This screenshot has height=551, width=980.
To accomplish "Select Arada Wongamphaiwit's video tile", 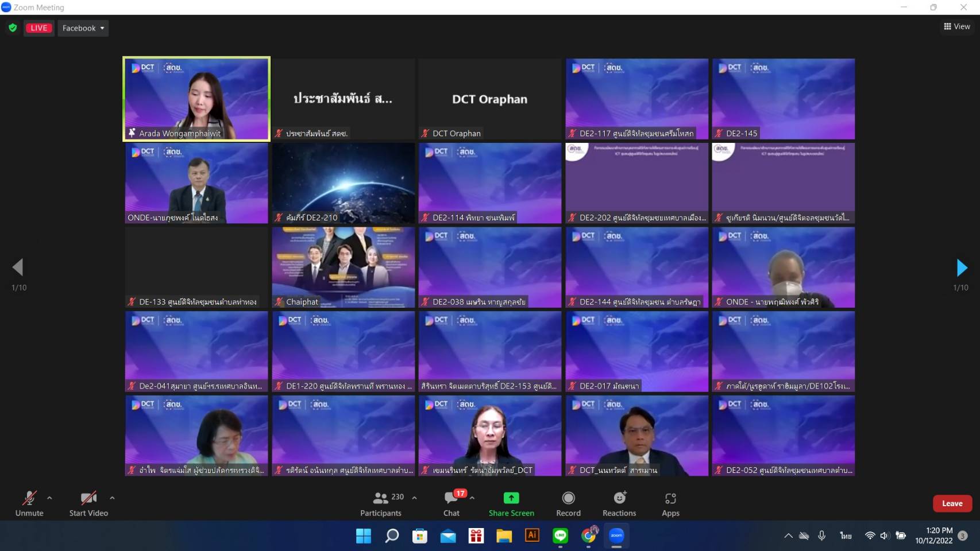I will pyautogui.click(x=196, y=99).
